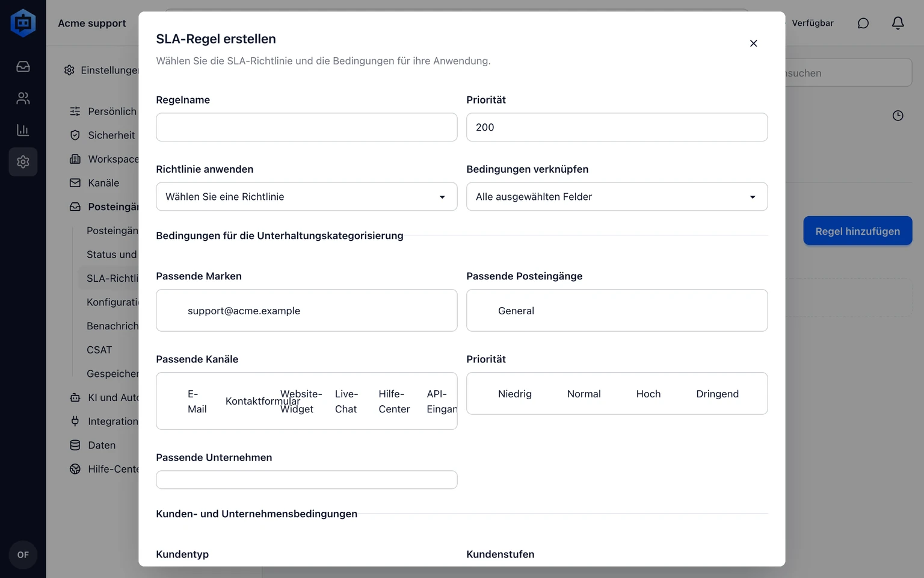The width and height of the screenshot is (924, 578).
Task: Focus the Priorität field showing 200
Action: 617,127
